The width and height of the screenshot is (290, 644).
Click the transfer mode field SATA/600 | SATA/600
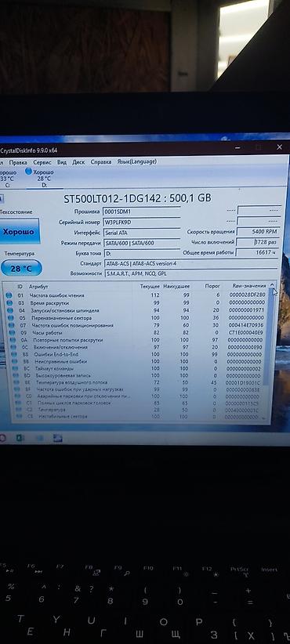[141, 243]
